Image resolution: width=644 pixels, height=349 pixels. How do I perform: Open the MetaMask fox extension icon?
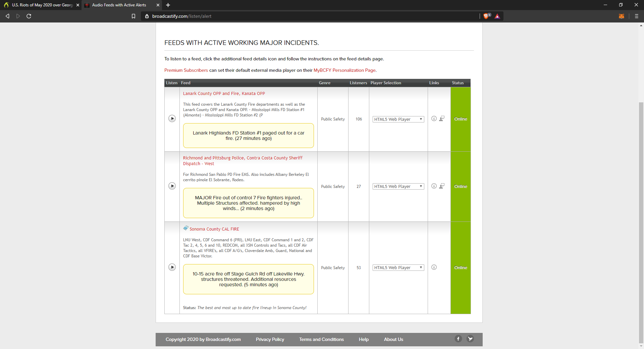pyautogui.click(x=622, y=16)
